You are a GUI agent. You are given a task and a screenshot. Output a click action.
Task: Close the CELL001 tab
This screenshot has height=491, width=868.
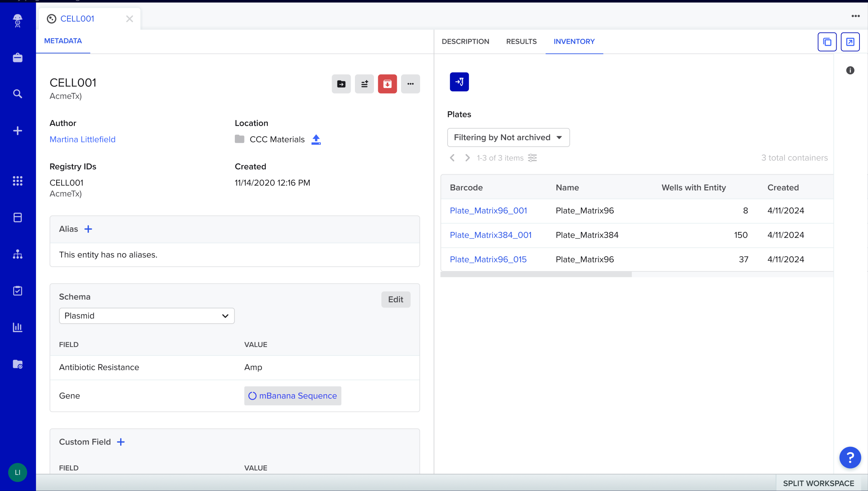click(129, 19)
